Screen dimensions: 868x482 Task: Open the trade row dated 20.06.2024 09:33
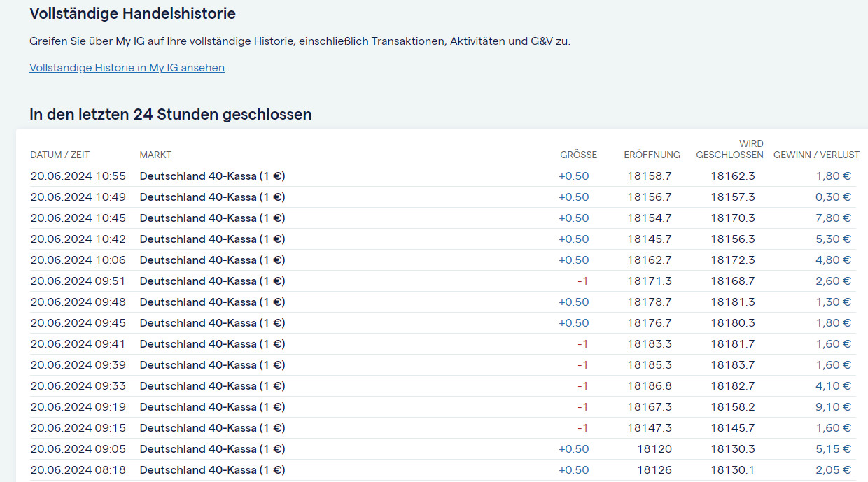point(78,386)
